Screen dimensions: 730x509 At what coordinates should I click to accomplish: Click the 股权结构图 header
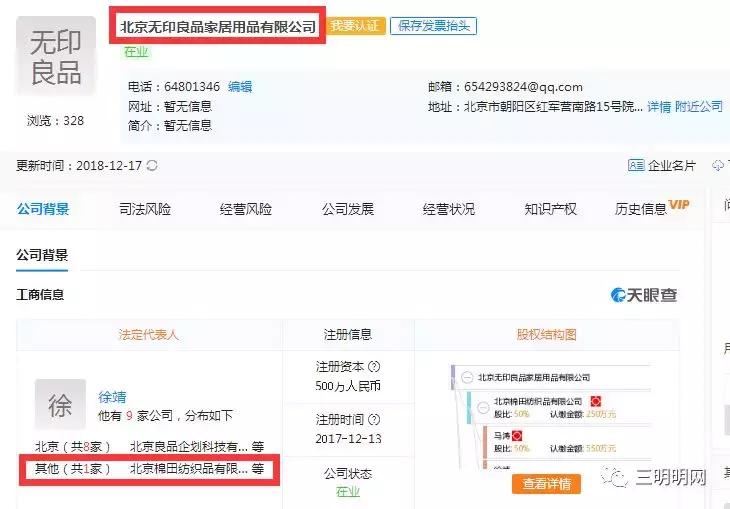click(x=547, y=334)
